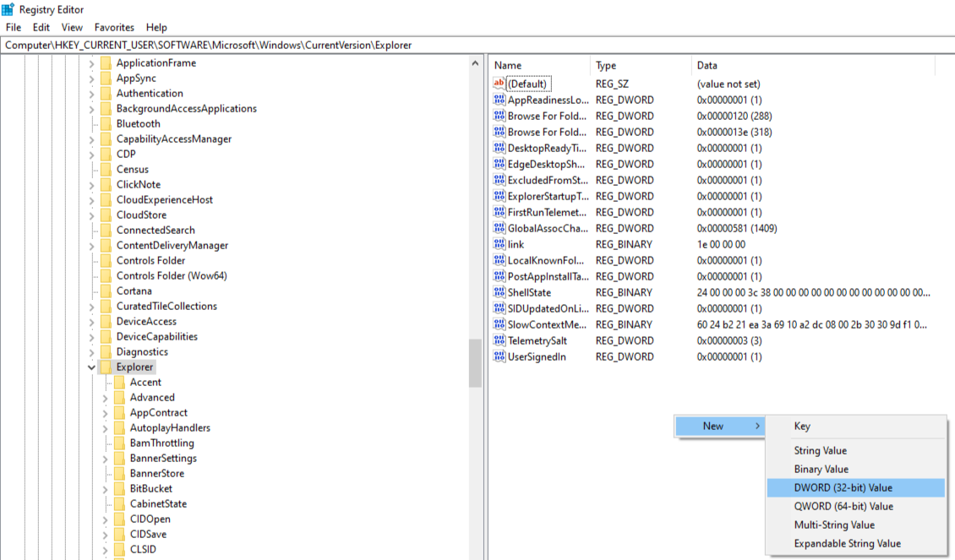This screenshot has width=955, height=560.
Task: Click the folder icon beside CloudStore
Action: (106, 215)
